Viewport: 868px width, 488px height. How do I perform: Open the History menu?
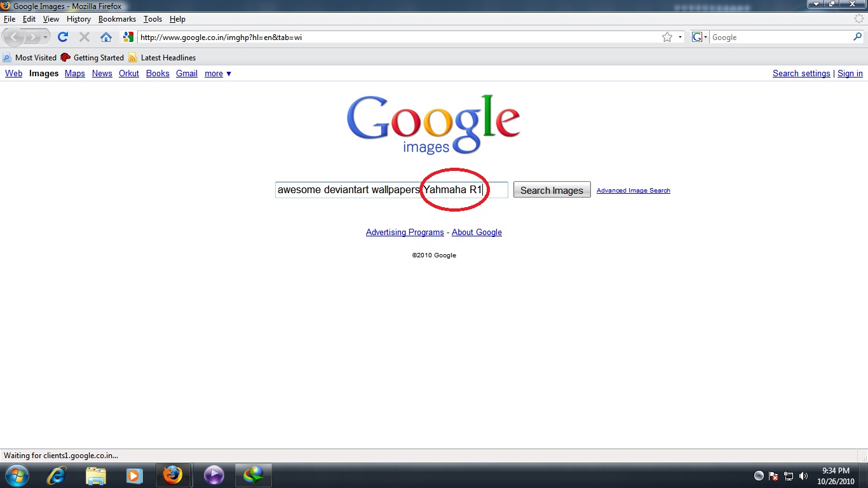(x=79, y=19)
